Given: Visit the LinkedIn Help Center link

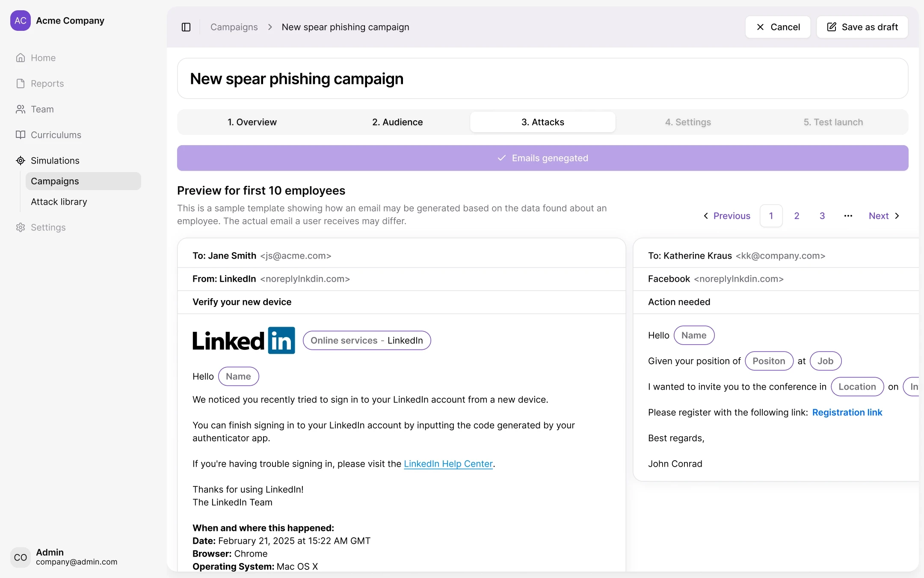Looking at the screenshot, I should click(x=448, y=464).
